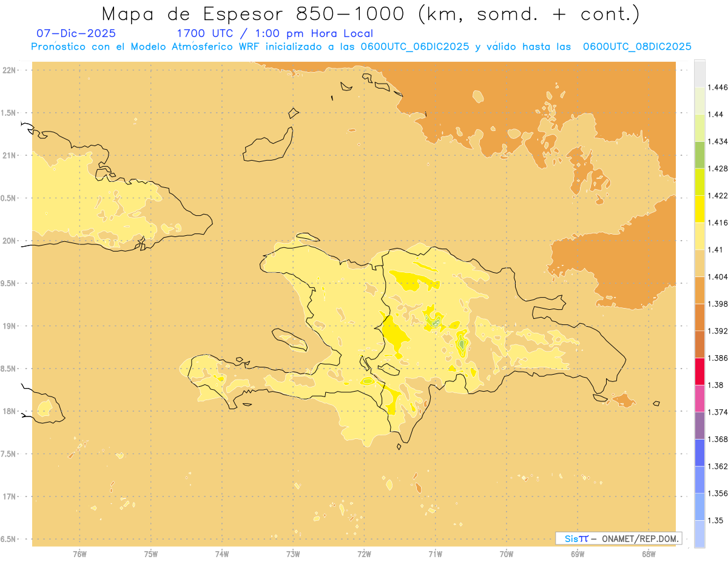Click the '74W' longitude axis label
728x562 pixels.
tap(222, 554)
